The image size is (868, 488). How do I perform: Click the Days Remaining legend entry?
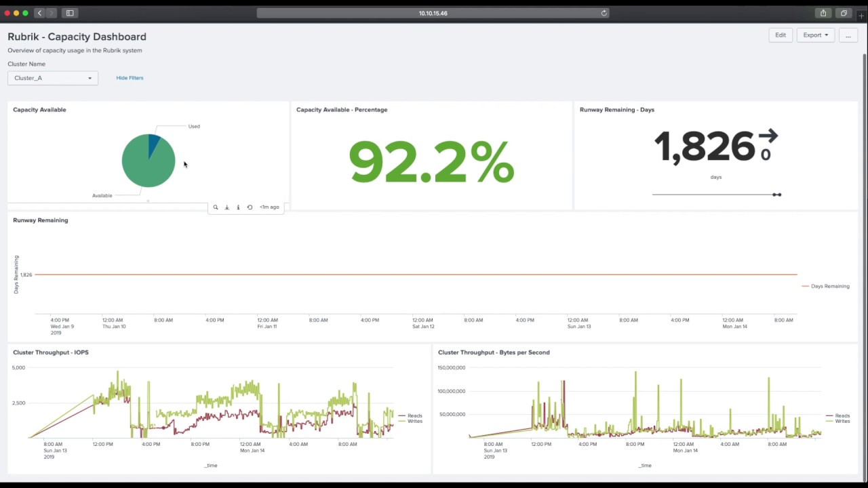coord(825,286)
